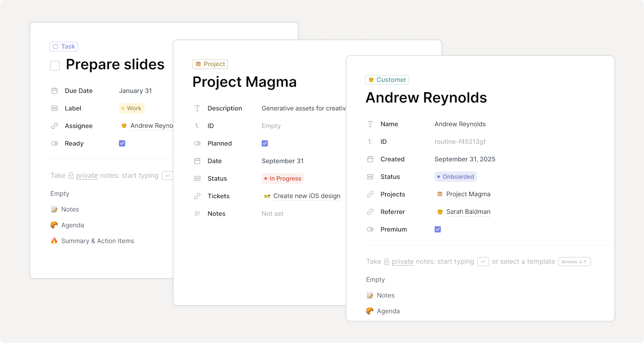Open the Onboarded status tag

(x=456, y=177)
